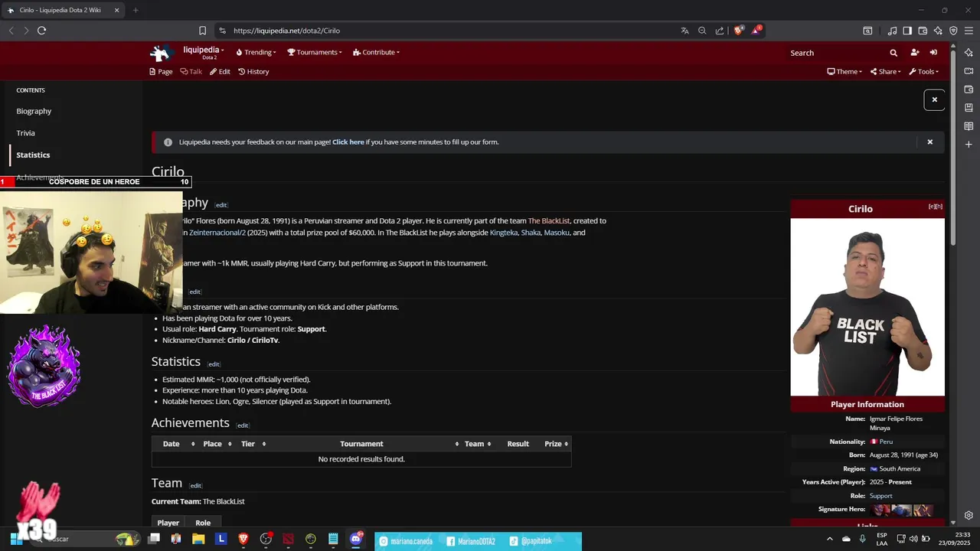
Task: Open Discord from the taskbar
Action: tap(355, 539)
